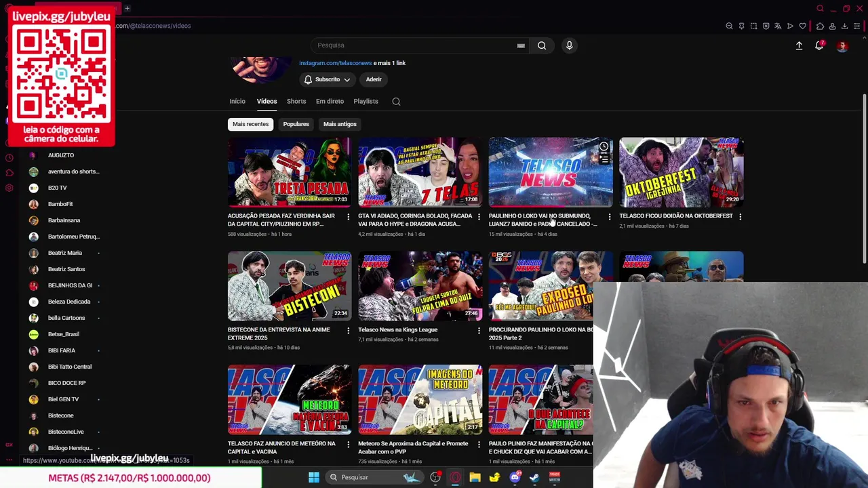This screenshot has width=868, height=488.
Task: Open Discord from the taskbar
Action: 515,477
